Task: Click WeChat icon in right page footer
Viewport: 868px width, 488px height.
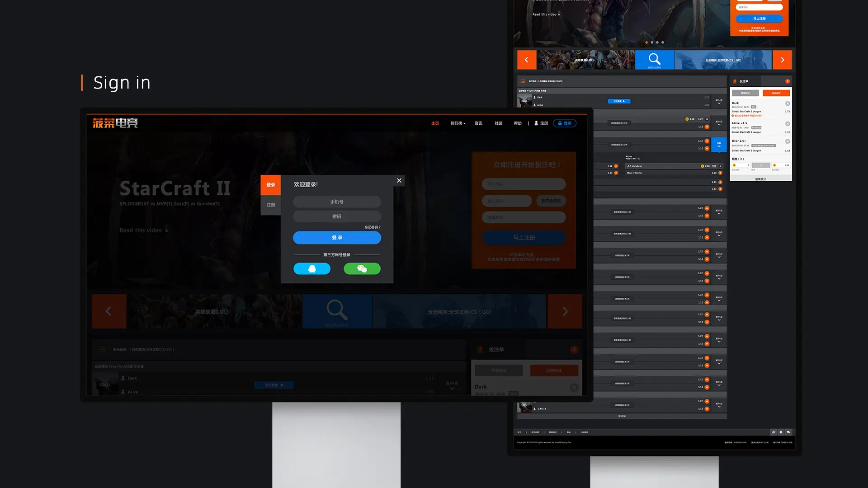Action: (x=788, y=432)
